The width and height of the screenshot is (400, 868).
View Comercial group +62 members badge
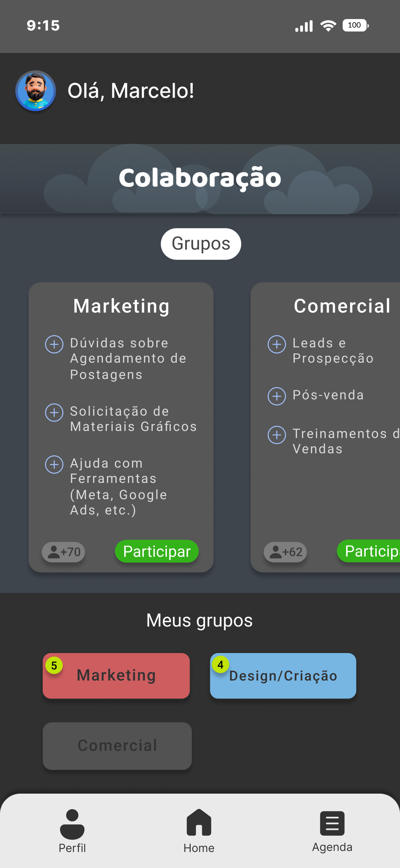pyautogui.click(x=285, y=552)
